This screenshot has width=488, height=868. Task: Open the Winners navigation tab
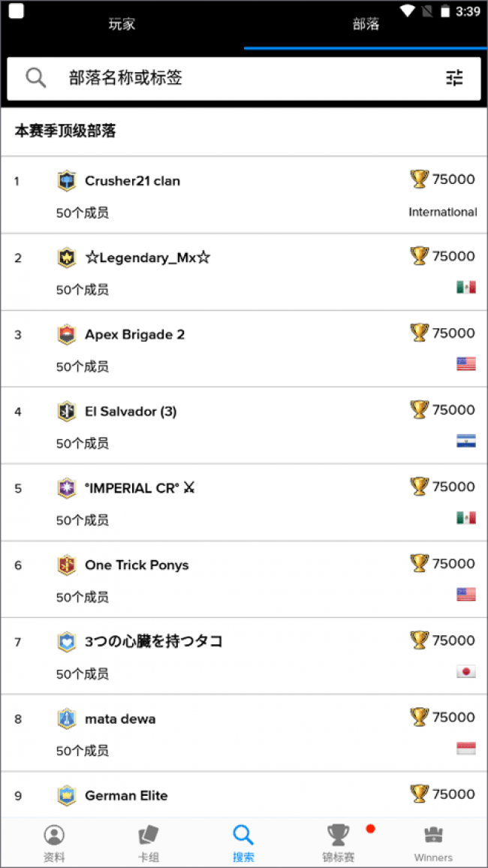point(433,842)
